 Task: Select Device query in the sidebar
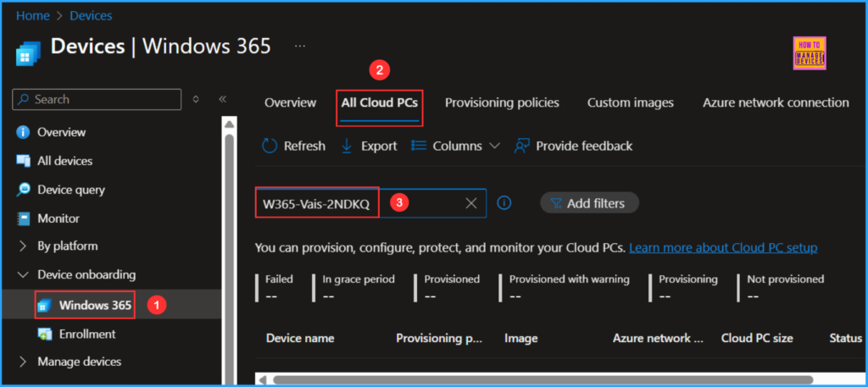(x=71, y=190)
